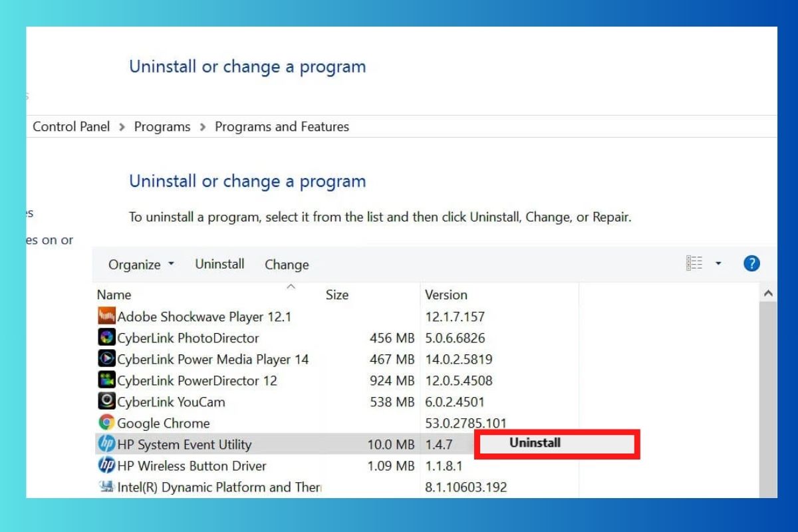This screenshot has width=798, height=532.
Task: Navigate to Control Panel in breadcrumb
Action: [71, 126]
